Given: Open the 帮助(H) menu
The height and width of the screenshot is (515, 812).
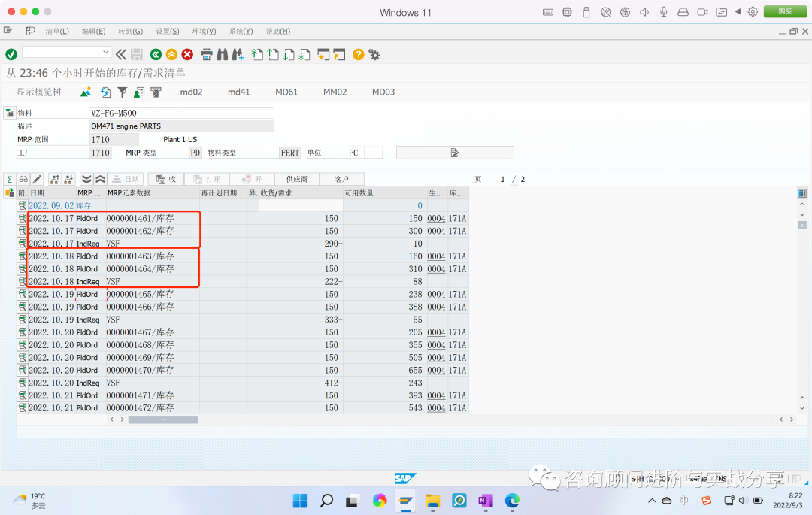Looking at the screenshot, I should [x=278, y=31].
